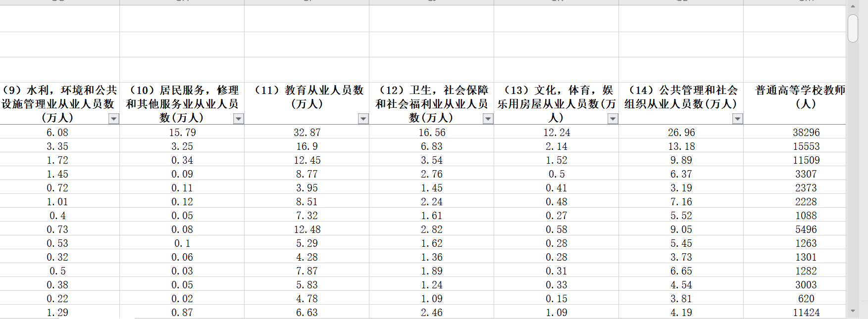The image size is (868, 319).
Task: Select cell with value 0.73
Action: point(59,229)
